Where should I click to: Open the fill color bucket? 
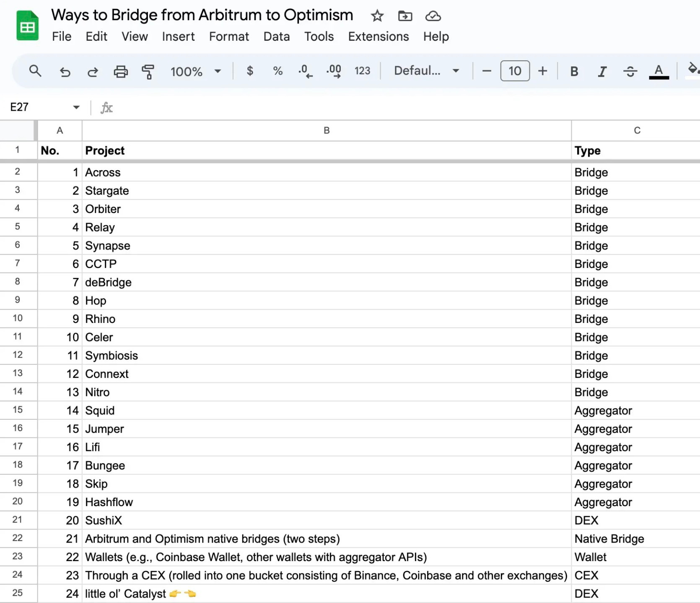click(693, 70)
